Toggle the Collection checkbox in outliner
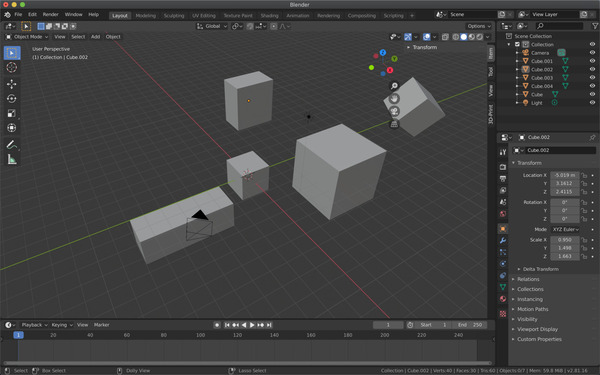Viewport: 600px width, 375px height. [517, 44]
